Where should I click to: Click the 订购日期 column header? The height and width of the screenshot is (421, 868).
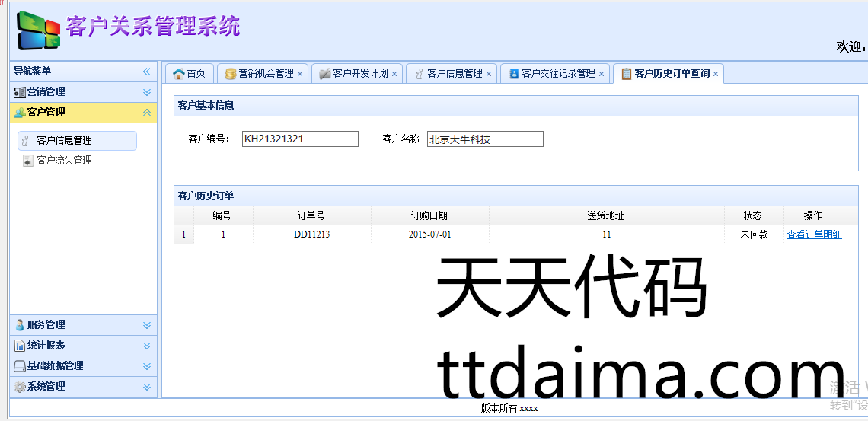coord(429,216)
